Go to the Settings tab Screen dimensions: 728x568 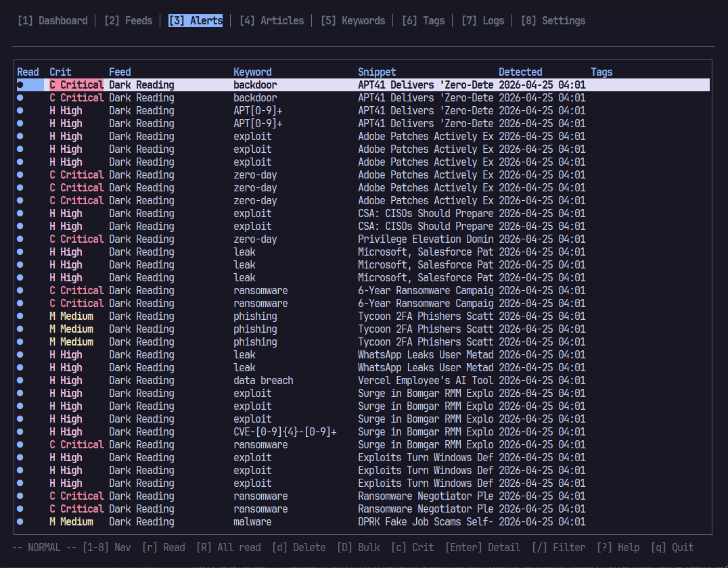[553, 20]
